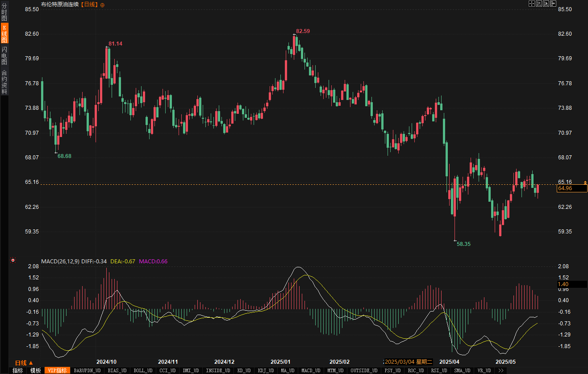Click the chart playback icon

(546, 4)
